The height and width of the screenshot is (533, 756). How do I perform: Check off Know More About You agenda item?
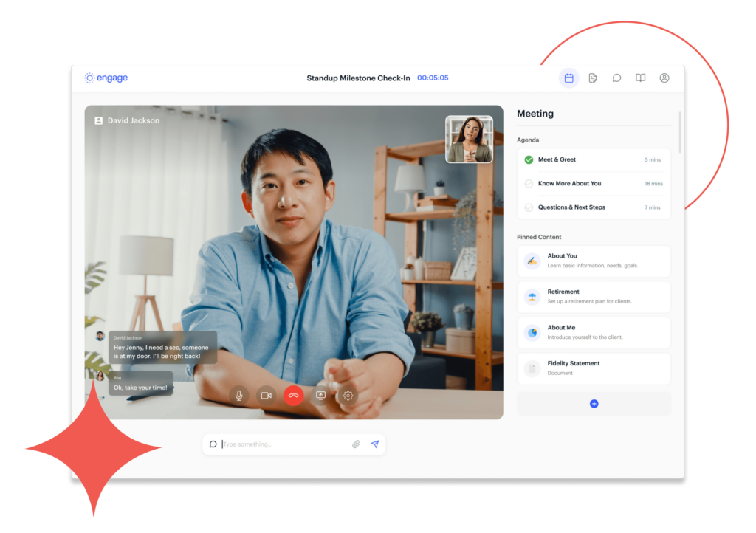click(x=529, y=184)
